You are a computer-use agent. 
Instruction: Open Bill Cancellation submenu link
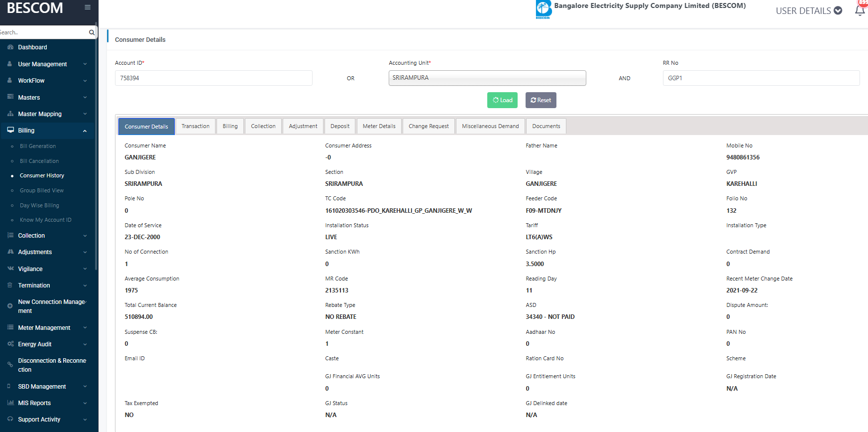(39, 161)
